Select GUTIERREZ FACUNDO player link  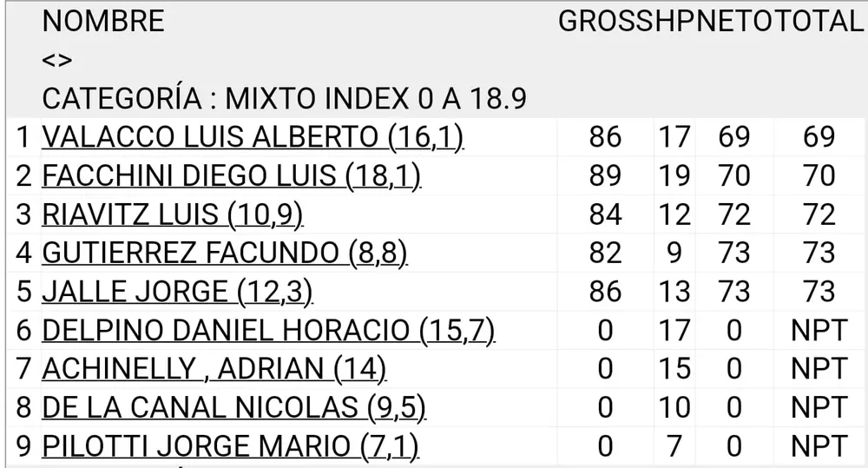click(x=225, y=254)
